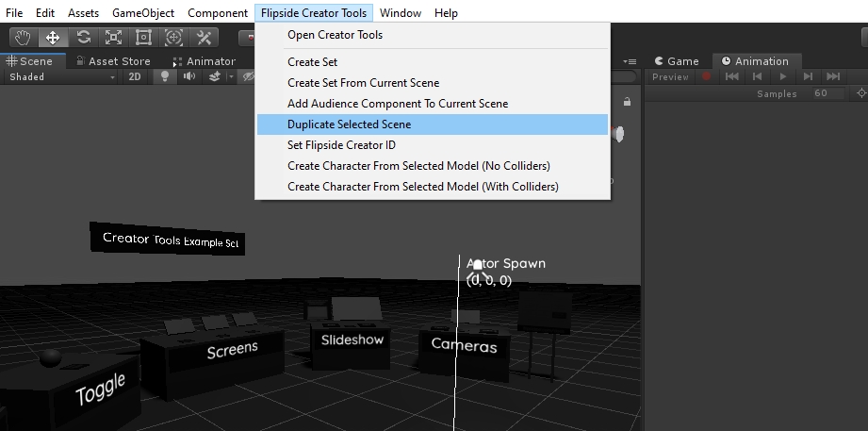Viewport: 868px width, 431px height.
Task: Select the Cameras labeled box in scene
Action: tap(464, 353)
